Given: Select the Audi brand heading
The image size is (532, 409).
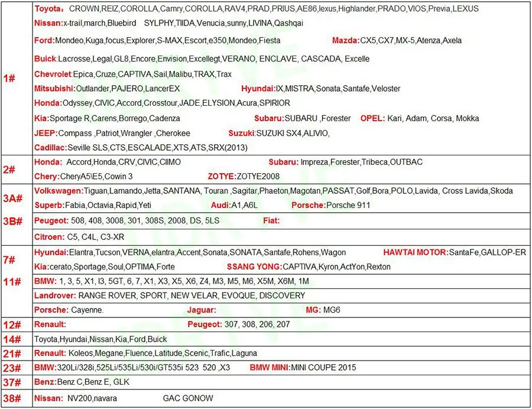Looking at the screenshot, I should (x=221, y=205).
